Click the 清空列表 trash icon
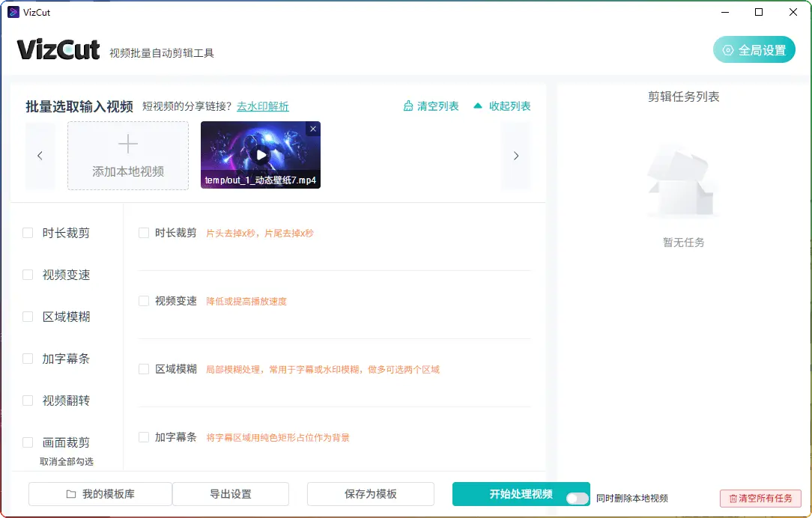 408,106
